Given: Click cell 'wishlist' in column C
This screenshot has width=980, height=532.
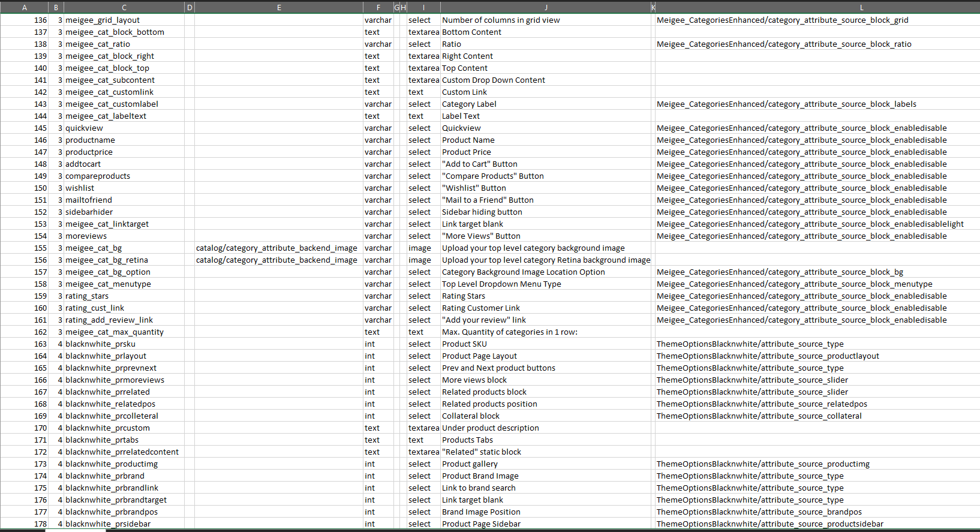Looking at the screenshot, I should [x=124, y=188].
